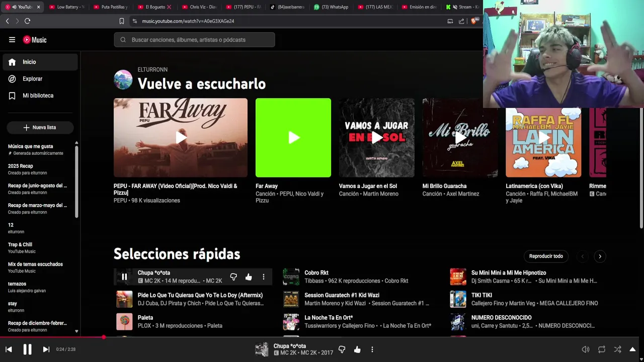The image size is (644, 362).
Task: Like the playing song in player bar
Action: [x=357, y=349]
